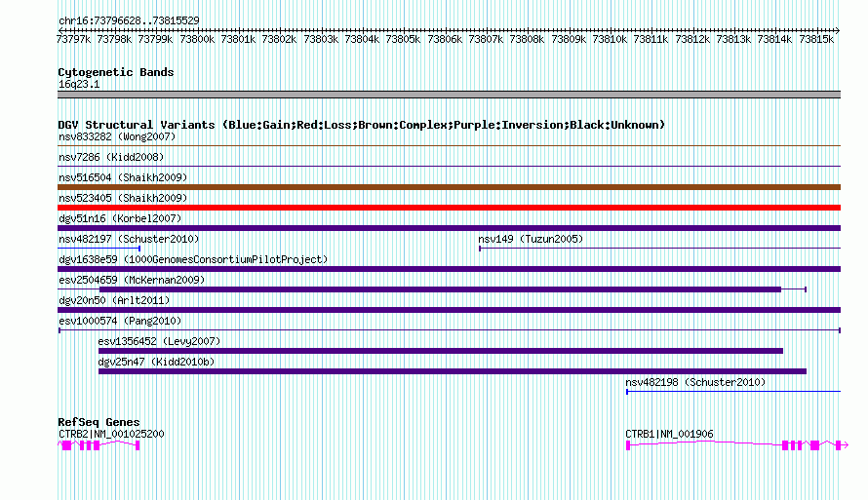Open the nsv482197 (Schuster2010) label
This screenshot has height=500, width=868.
click(129, 239)
